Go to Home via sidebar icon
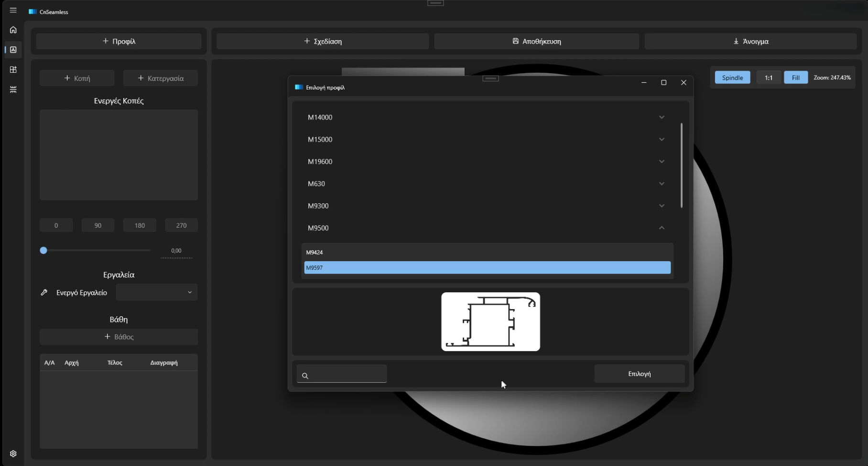 pyautogui.click(x=13, y=30)
